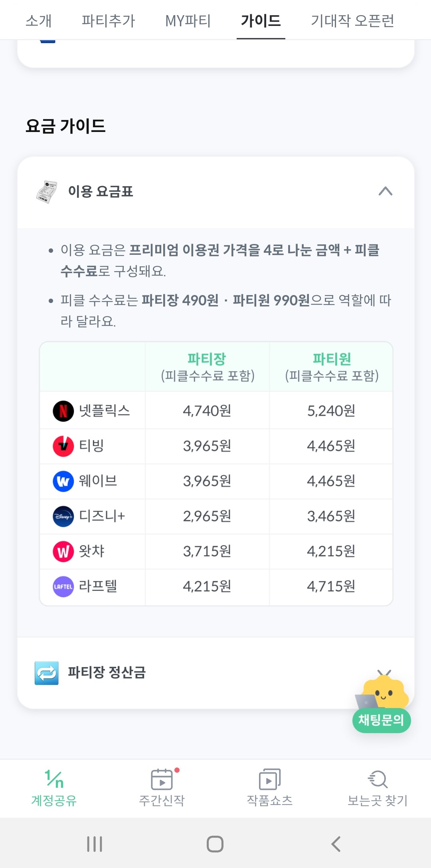Open 주간신작 with the red notification dot
431x868 pixels.
[161, 787]
